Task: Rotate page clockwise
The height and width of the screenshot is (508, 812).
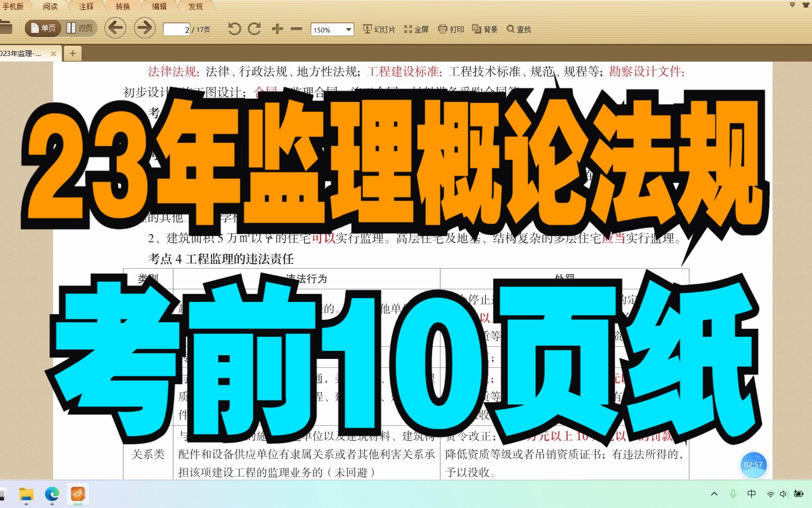Action: [254, 29]
